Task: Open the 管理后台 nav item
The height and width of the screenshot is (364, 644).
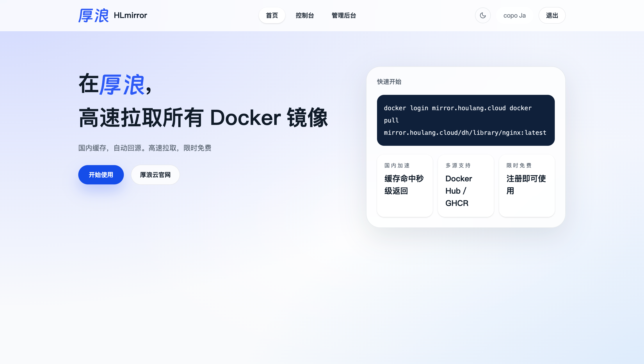Action: [343, 16]
